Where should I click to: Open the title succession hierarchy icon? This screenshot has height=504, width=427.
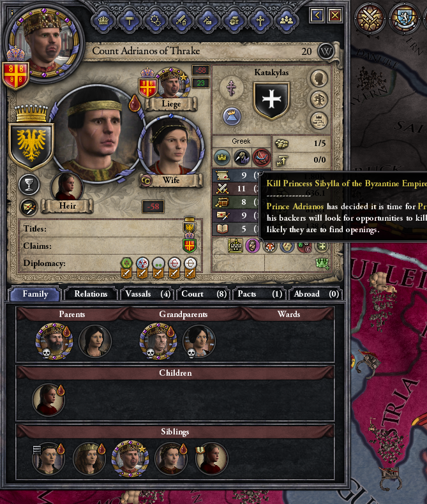coord(319,121)
